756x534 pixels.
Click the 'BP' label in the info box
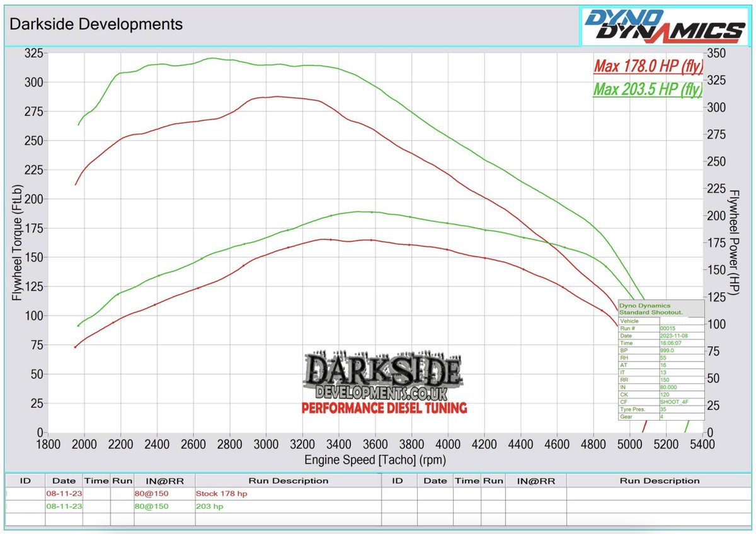coord(624,350)
